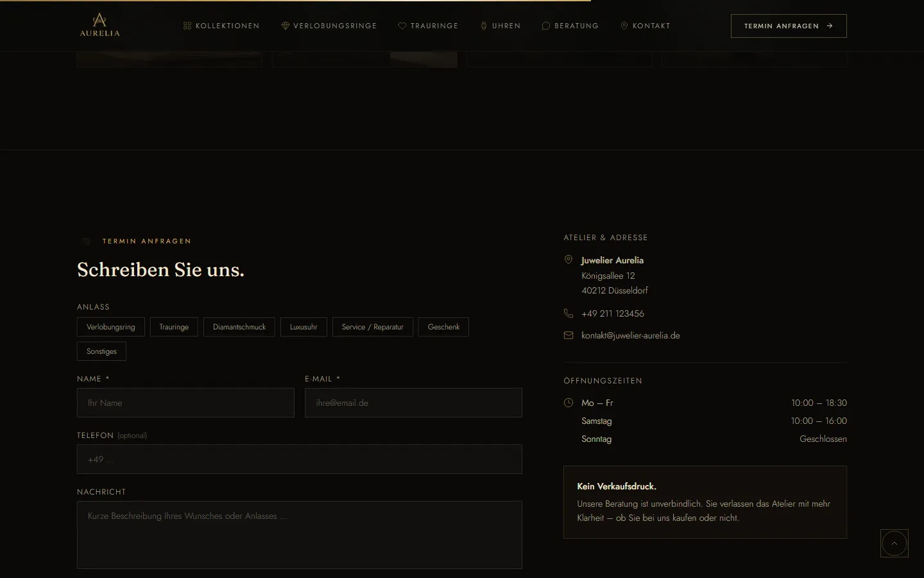Click the speech bubble icon beside Beratung

[x=546, y=26]
